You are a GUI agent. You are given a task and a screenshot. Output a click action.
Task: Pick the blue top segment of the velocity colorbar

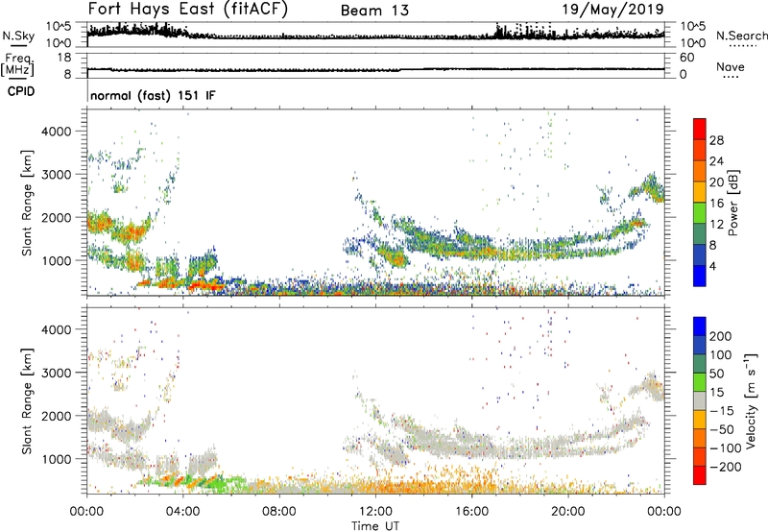pyautogui.click(x=700, y=326)
